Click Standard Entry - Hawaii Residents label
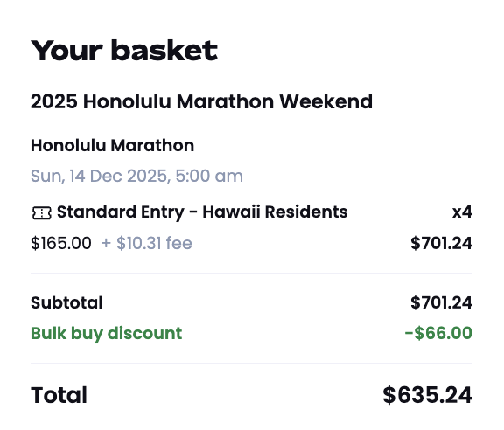The width and height of the screenshot is (504, 430). pyautogui.click(x=202, y=212)
